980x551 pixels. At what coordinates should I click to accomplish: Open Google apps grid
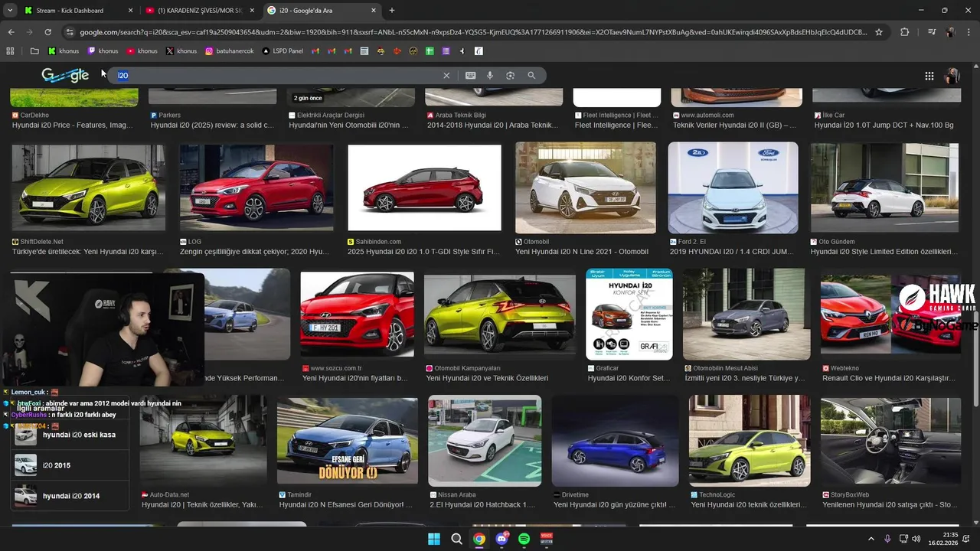pyautogui.click(x=929, y=76)
